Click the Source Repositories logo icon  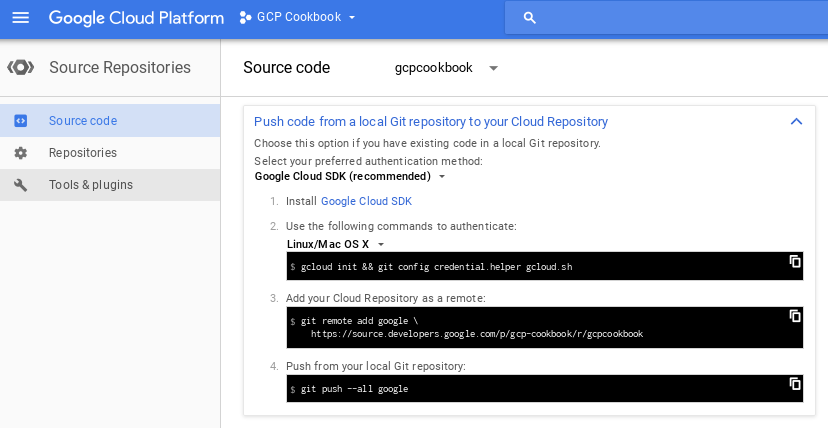click(x=21, y=68)
